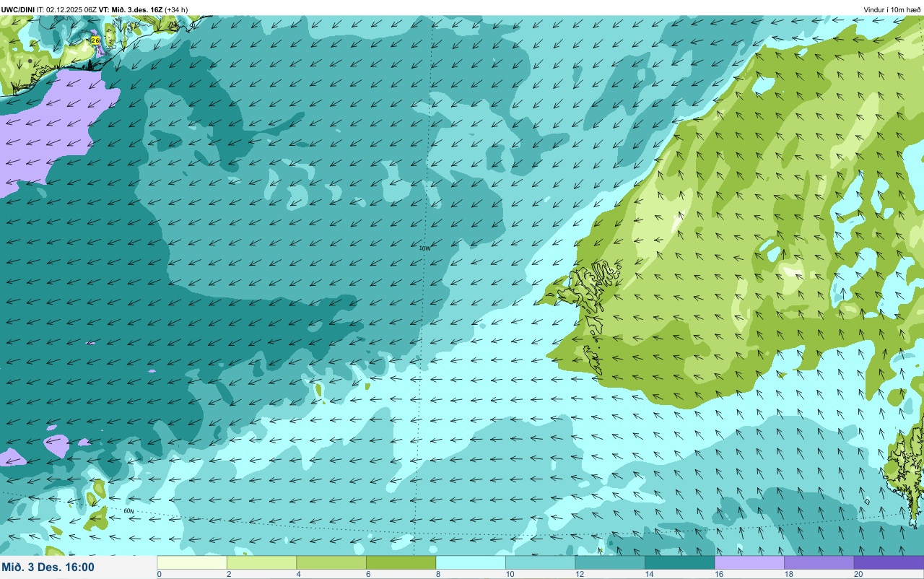924x579 pixels.
Task: Click the "Vindur í 10m hæð" title text
Action: coord(892,10)
